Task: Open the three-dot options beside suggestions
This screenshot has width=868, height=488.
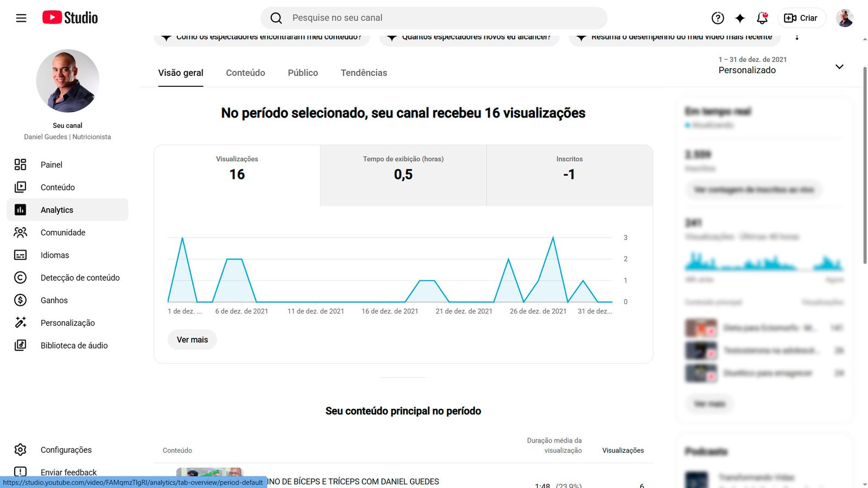Action: tap(797, 37)
